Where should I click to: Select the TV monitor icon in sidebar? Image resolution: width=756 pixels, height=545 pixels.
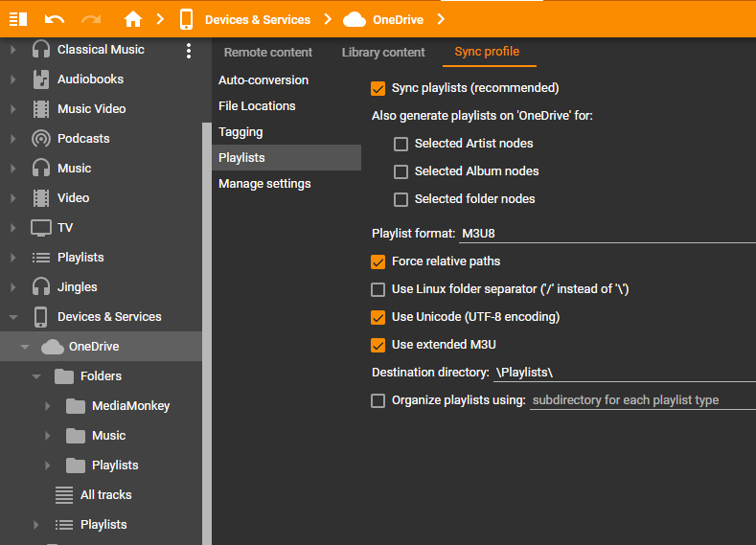[41, 228]
